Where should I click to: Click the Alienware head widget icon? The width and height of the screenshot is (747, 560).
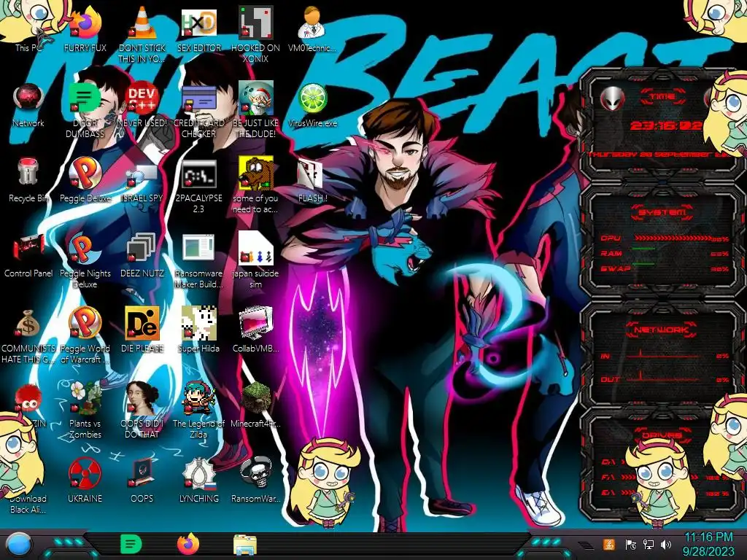pyautogui.click(x=613, y=99)
